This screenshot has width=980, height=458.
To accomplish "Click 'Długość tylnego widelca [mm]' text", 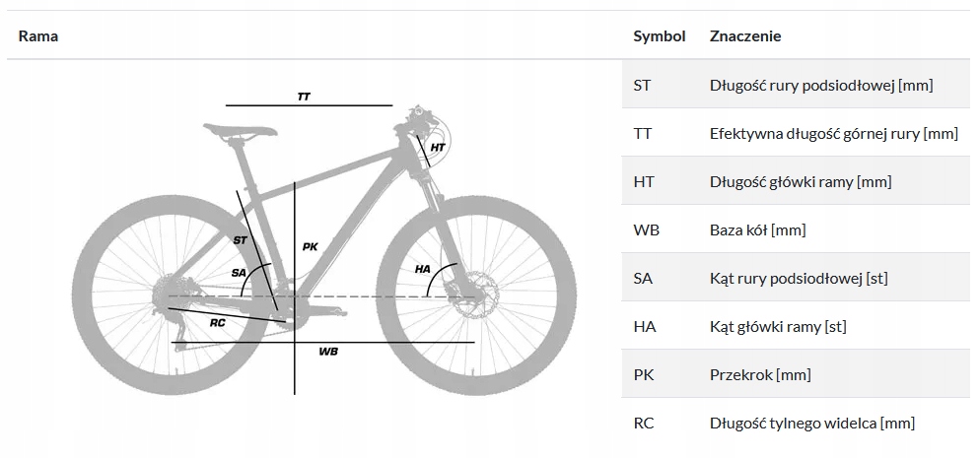I will coord(811,424).
